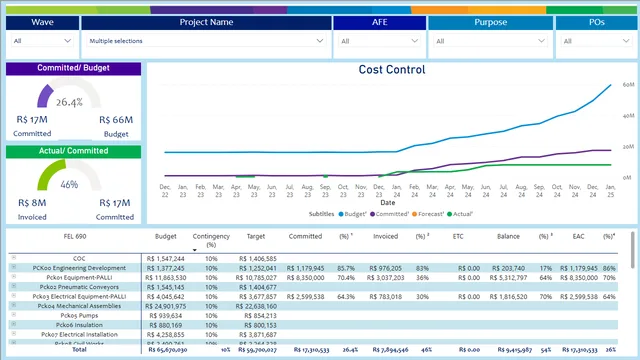Select the R$ 66M Budget value
Screen dimensions: 640x360
(x=116, y=120)
